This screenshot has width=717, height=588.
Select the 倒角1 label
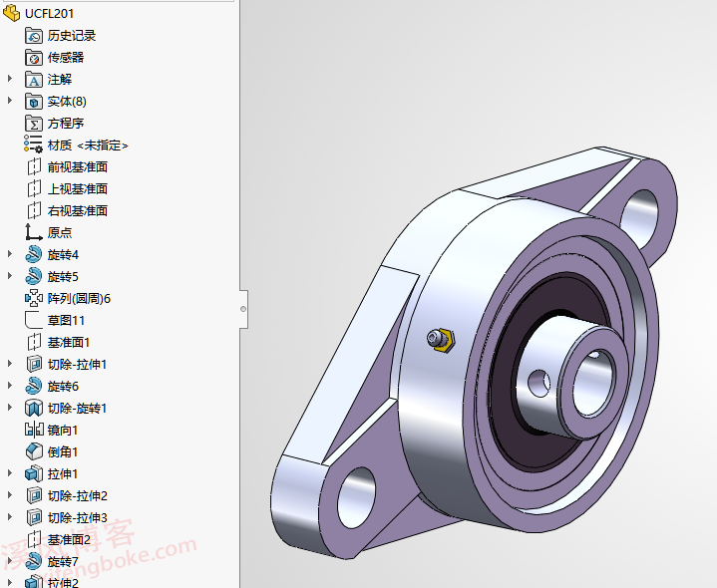pos(63,451)
